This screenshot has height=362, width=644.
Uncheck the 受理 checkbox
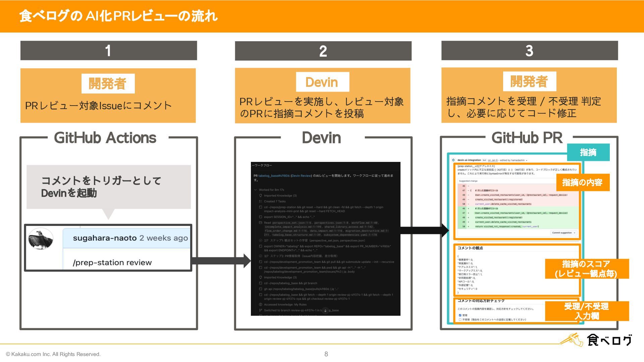(x=460, y=315)
